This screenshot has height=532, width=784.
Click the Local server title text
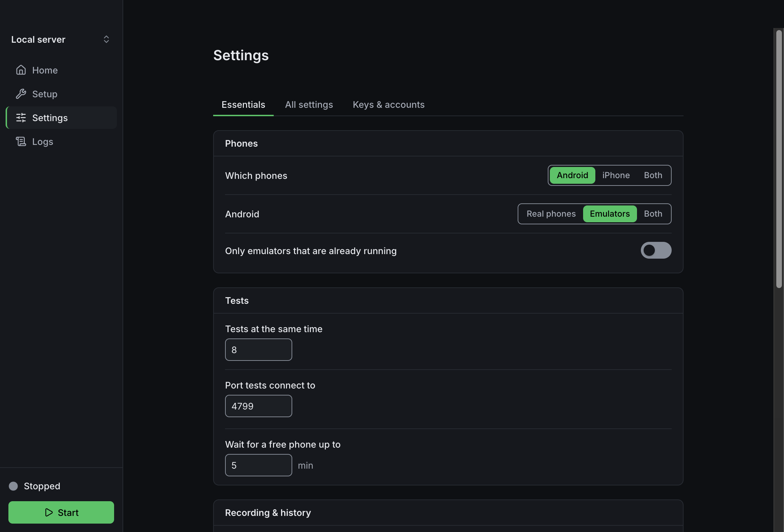(38, 39)
